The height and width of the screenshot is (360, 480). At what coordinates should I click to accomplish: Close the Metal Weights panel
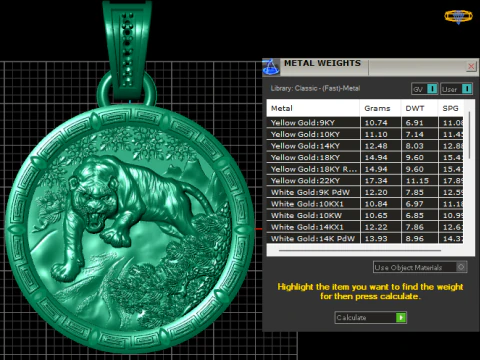tap(471, 66)
